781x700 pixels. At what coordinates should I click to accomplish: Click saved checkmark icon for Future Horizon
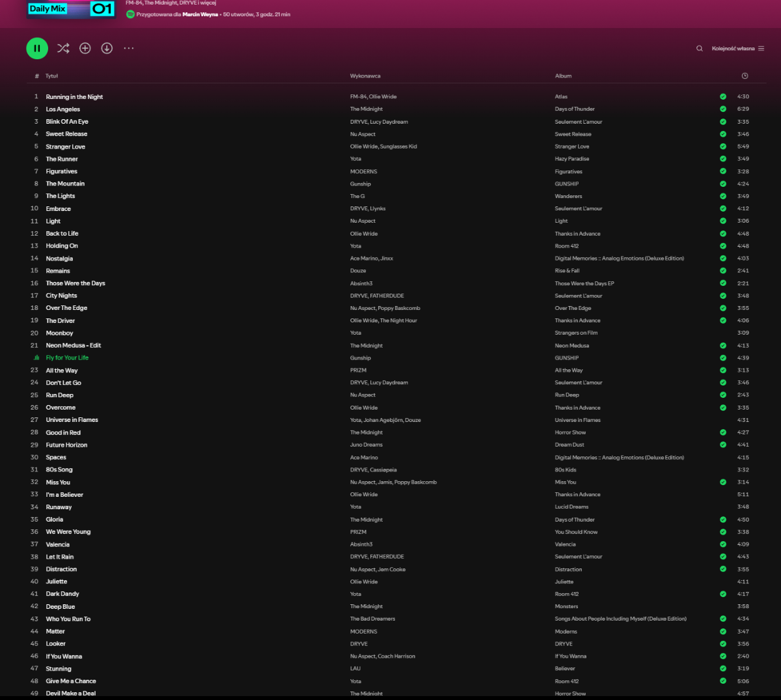tap(723, 445)
